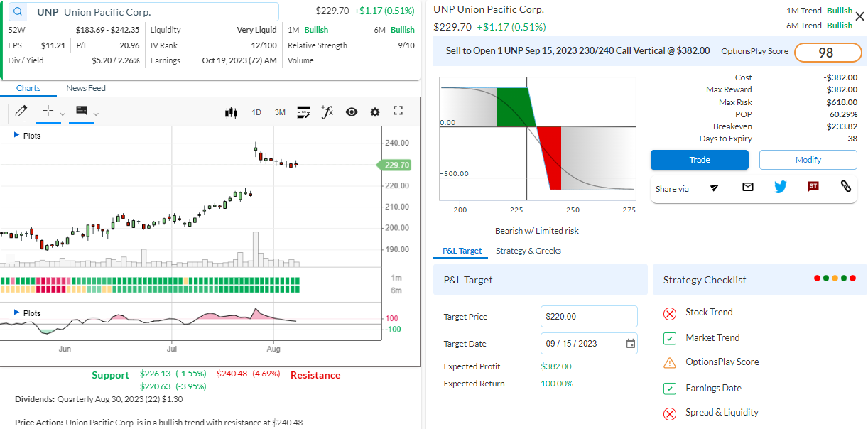
Task: Open the crosshair tool dropdown arrow
Action: pyautogui.click(x=63, y=114)
